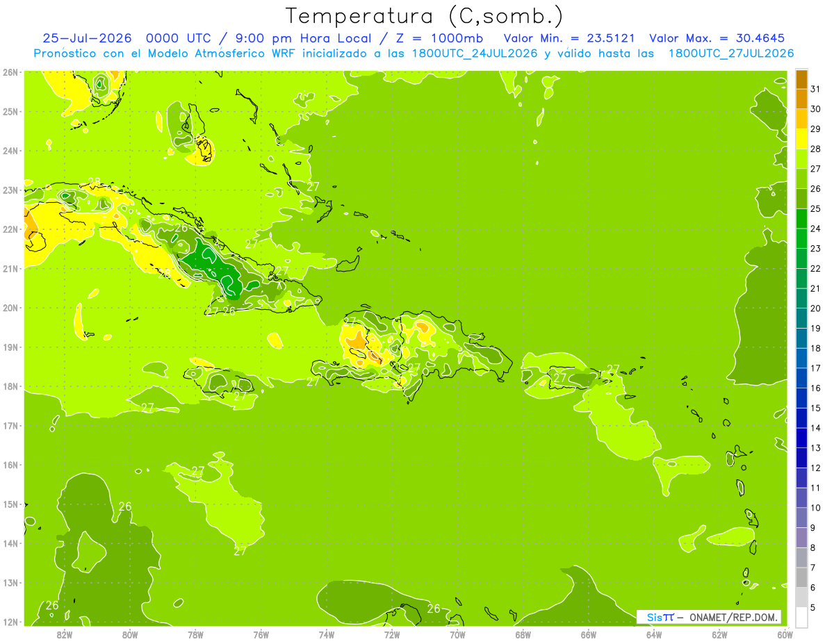
Task: Click the color bar label '11'
Action: pos(816,488)
